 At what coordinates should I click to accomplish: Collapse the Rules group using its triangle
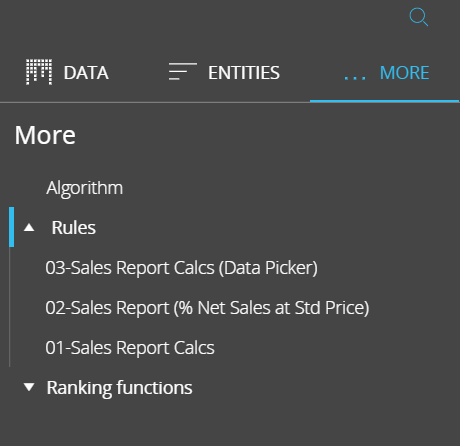pos(29,228)
